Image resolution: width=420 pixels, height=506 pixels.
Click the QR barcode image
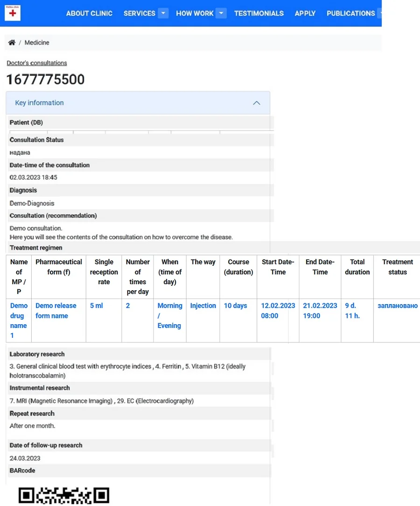64,496
